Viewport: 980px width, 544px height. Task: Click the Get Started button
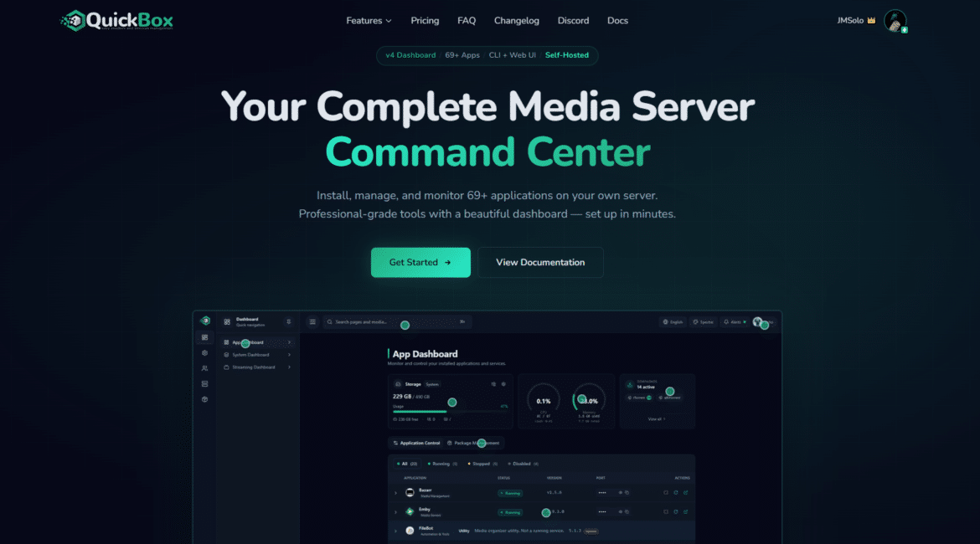point(420,262)
